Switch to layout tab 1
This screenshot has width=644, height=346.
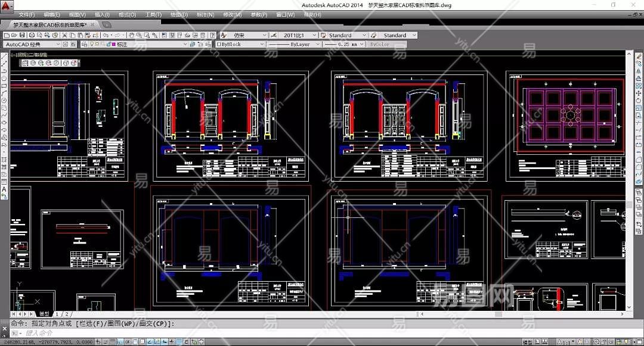click(x=57, y=314)
